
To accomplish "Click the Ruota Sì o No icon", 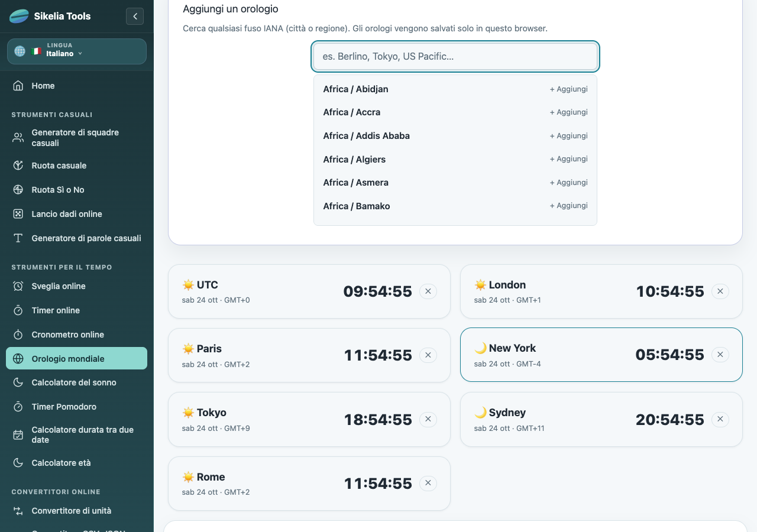I will click(18, 190).
